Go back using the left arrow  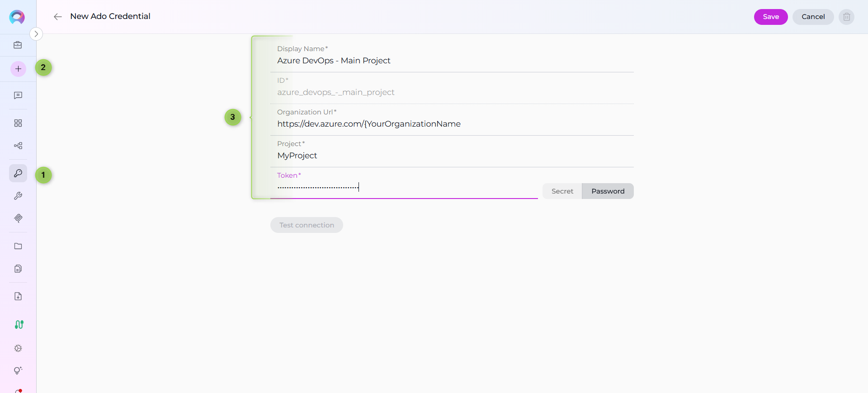click(x=57, y=17)
